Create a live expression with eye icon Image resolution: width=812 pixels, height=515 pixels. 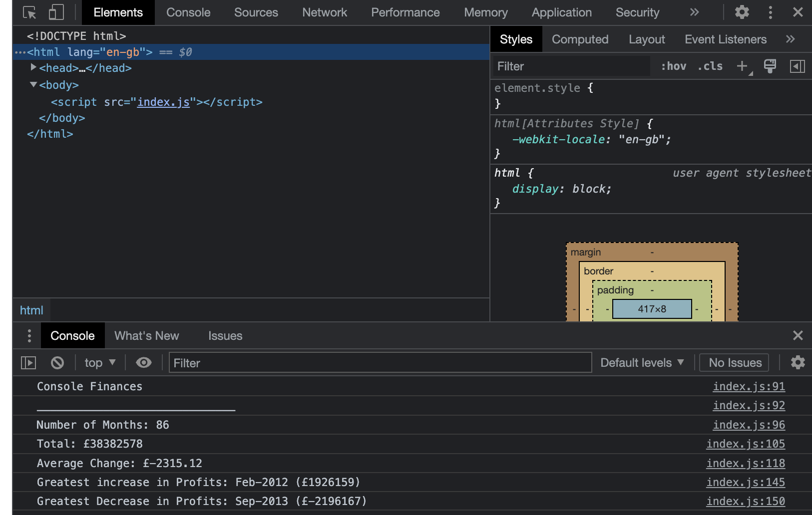tap(144, 363)
